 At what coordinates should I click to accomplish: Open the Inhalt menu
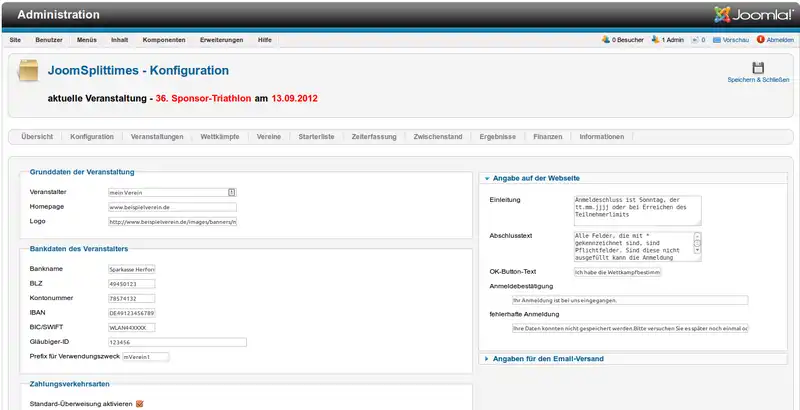(119, 40)
